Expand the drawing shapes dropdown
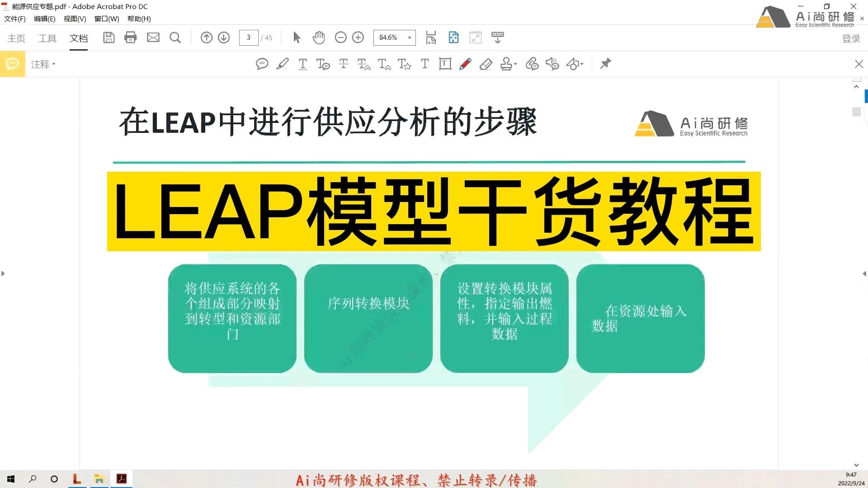868x488 pixels. point(581,64)
